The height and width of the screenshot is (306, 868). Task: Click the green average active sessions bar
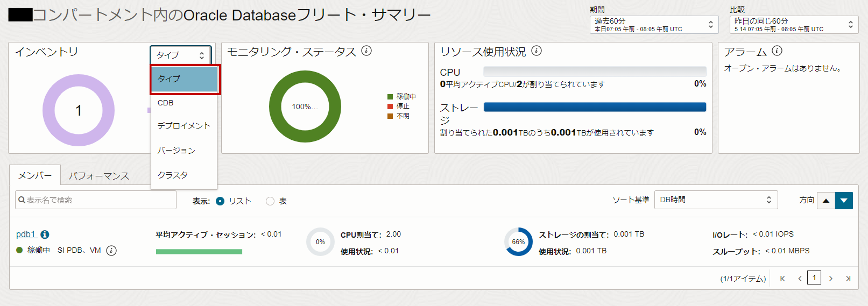[x=199, y=252]
